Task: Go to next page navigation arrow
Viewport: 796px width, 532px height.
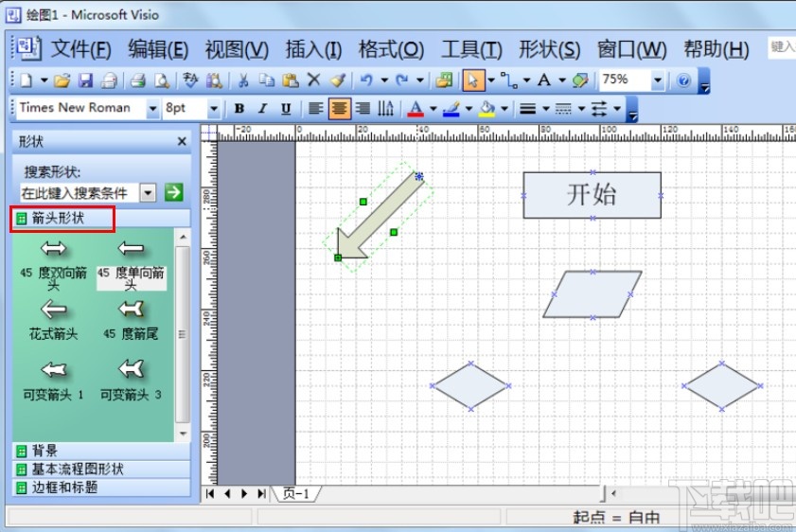Action: [x=244, y=493]
